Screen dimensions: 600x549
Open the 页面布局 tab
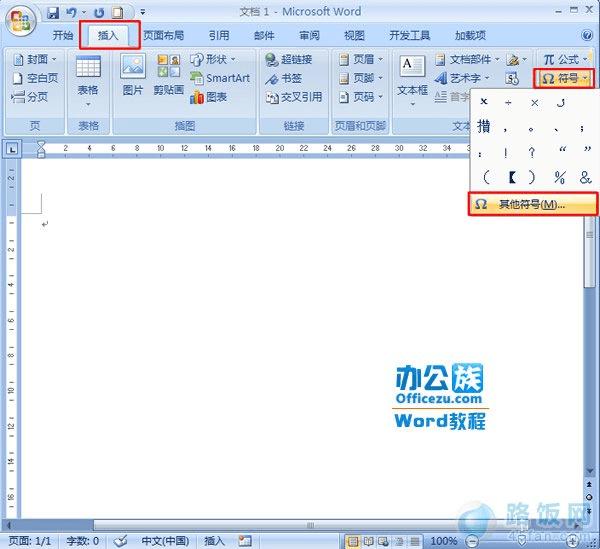coord(164,36)
